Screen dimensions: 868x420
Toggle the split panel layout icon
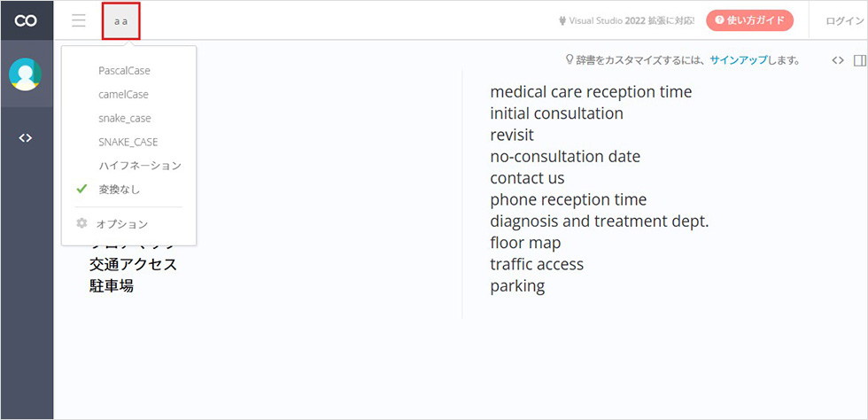(860, 60)
